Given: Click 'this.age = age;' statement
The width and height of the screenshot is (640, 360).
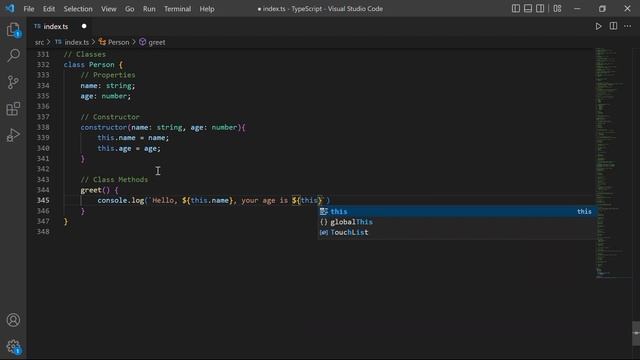Looking at the screenshot, I should click(129, 148).
